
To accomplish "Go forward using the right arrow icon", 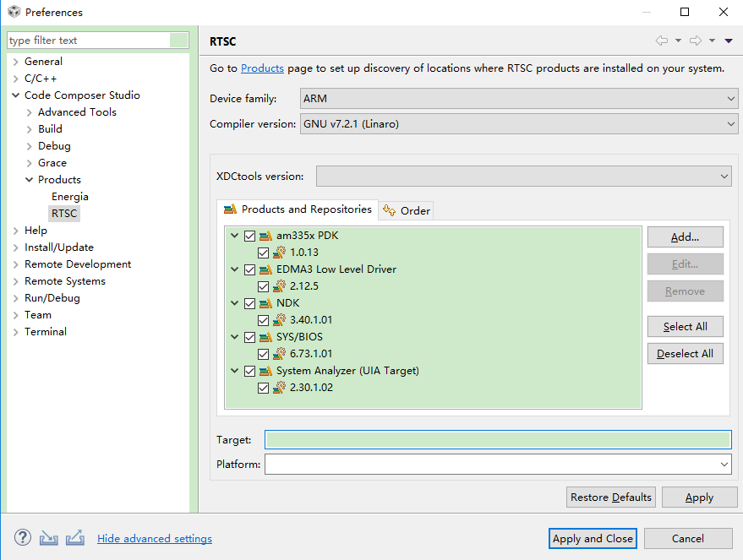I will pos(696,41).
